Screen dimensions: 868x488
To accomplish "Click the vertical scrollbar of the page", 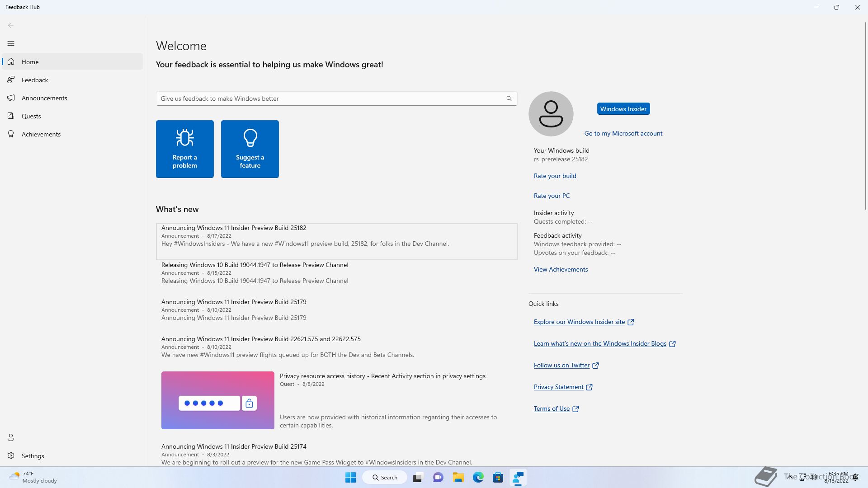I will point(865,115).
